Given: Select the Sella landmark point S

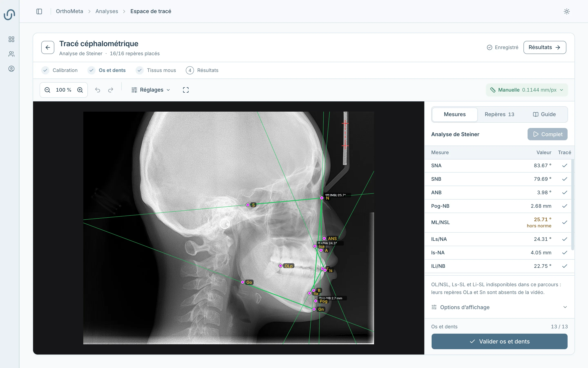Looking at the screenshot, I should click(248, 205).
